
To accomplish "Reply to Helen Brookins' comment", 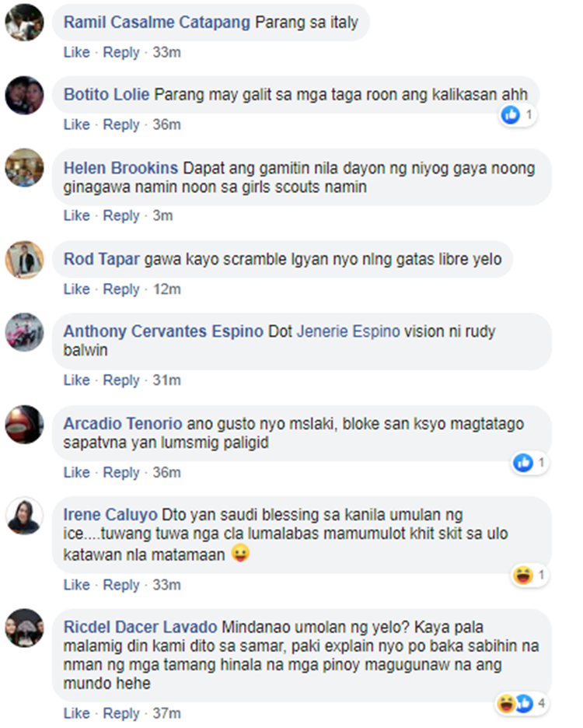I will pyautogui.click(x=121, y=215).
